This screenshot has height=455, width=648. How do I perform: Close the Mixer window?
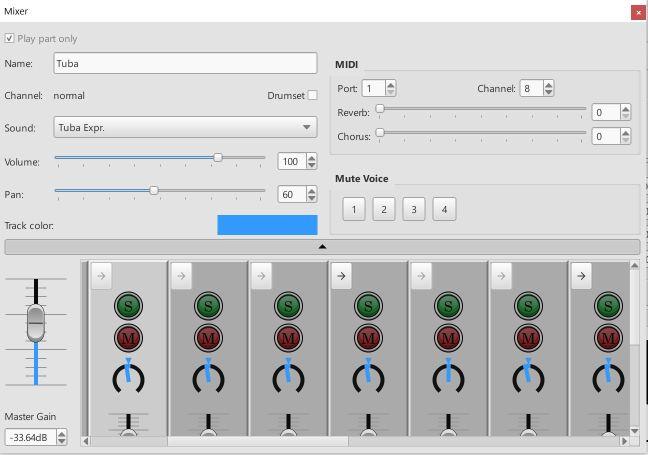point(638,12)
